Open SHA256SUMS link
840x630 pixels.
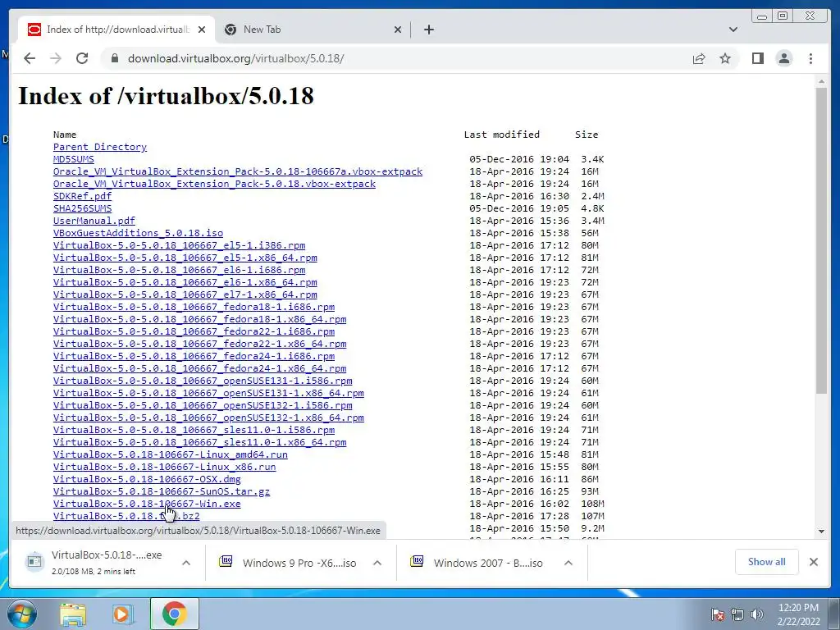[x=83, y=208]
